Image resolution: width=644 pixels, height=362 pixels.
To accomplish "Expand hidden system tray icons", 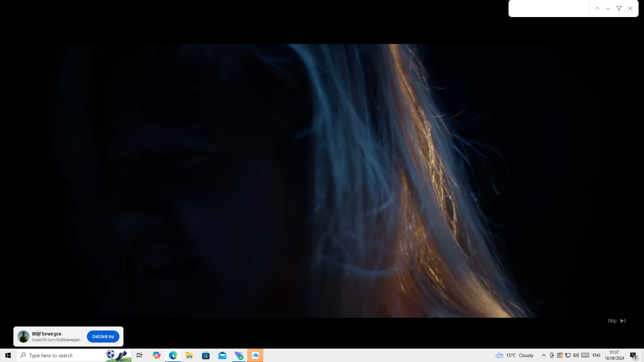I will [544, 355].
